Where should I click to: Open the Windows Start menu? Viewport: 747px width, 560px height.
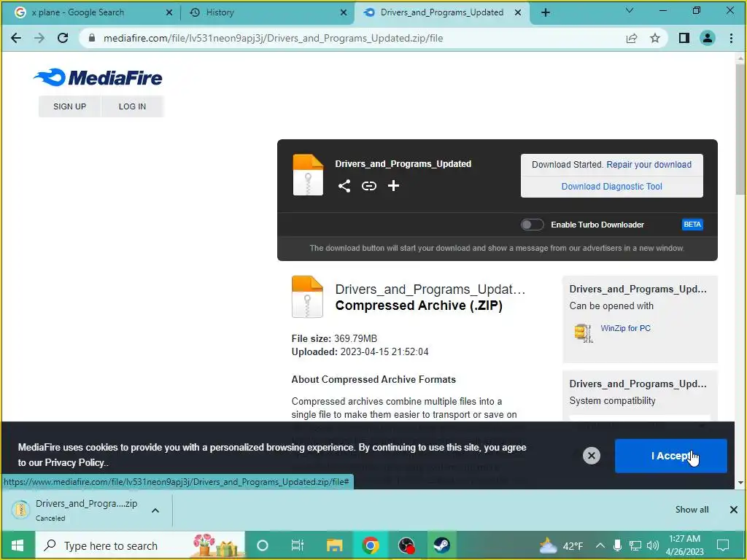point(18,545)
